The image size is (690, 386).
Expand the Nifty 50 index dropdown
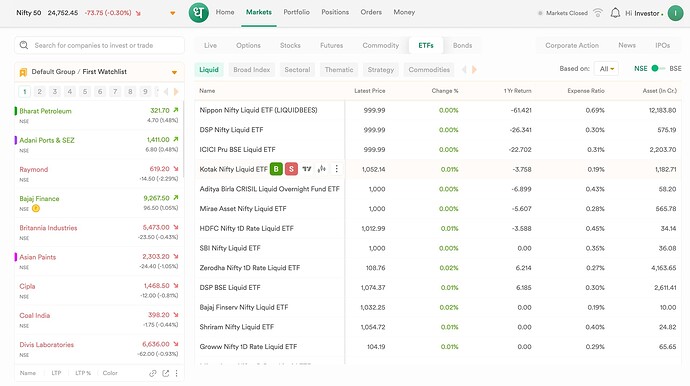point(172,13)
